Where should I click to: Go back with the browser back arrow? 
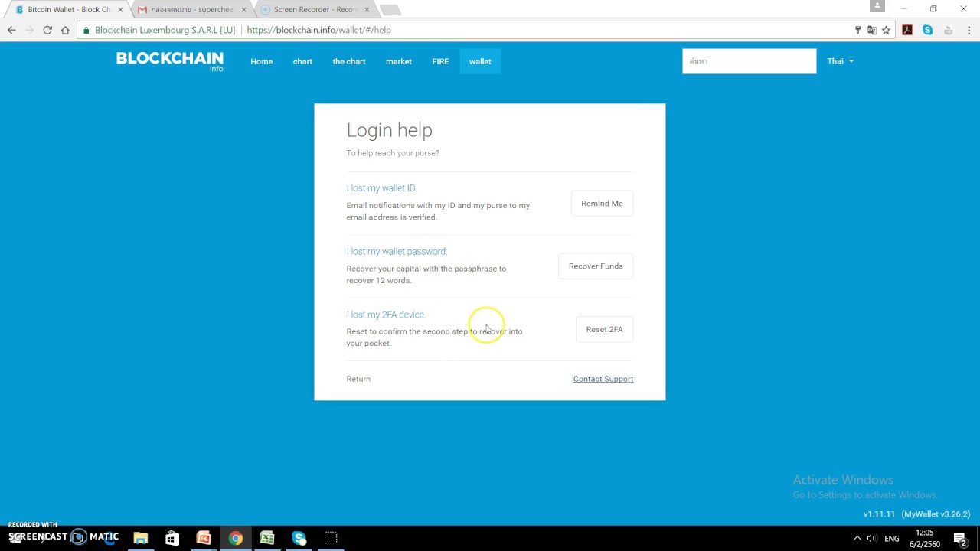tap(11, 30)
